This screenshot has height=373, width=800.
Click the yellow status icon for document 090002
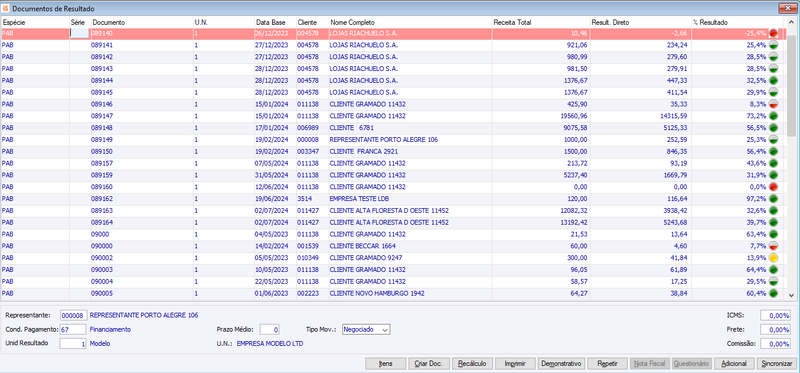(x=773, y=258)
